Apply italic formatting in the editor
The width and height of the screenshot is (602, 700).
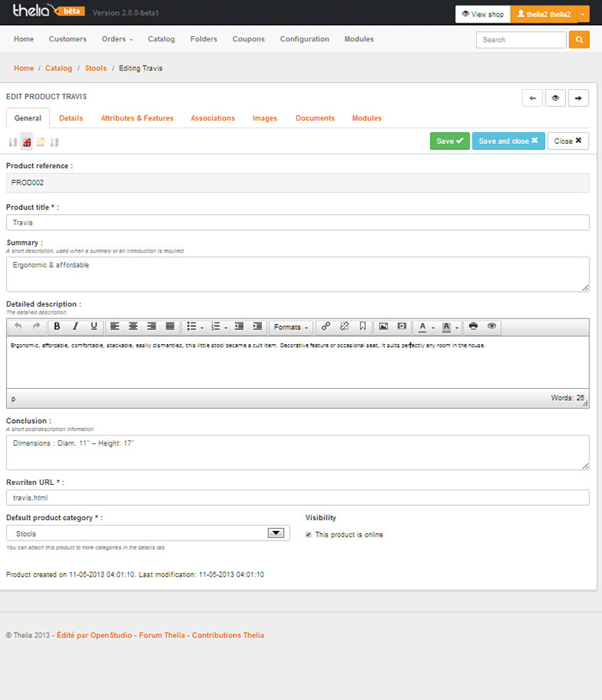coord(76,327)
